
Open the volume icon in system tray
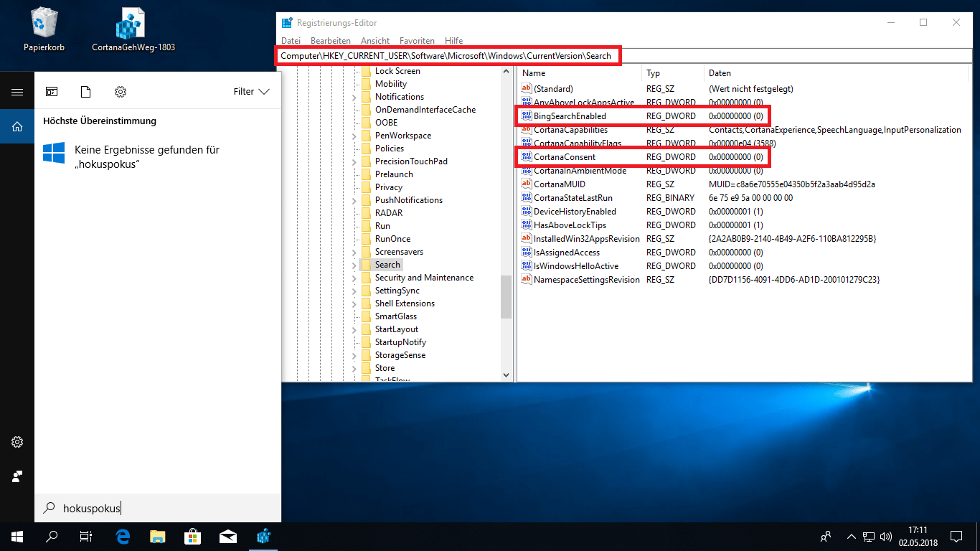(885, 536)
